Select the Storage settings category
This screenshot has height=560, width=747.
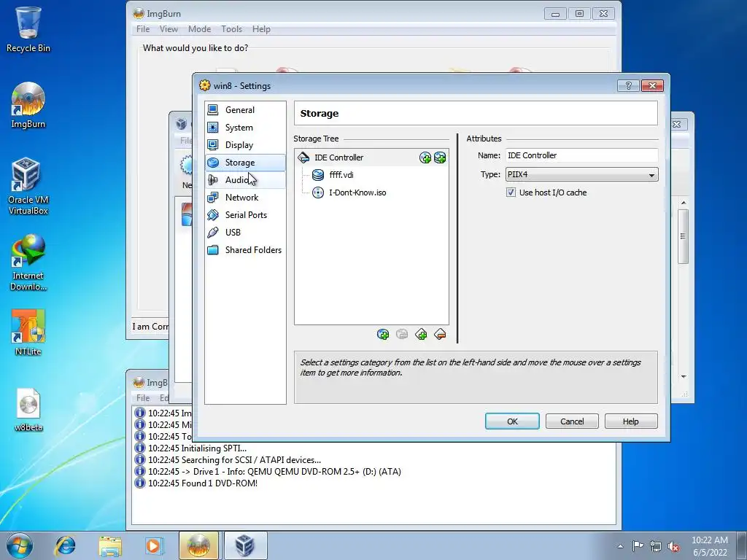coord(245,163)
